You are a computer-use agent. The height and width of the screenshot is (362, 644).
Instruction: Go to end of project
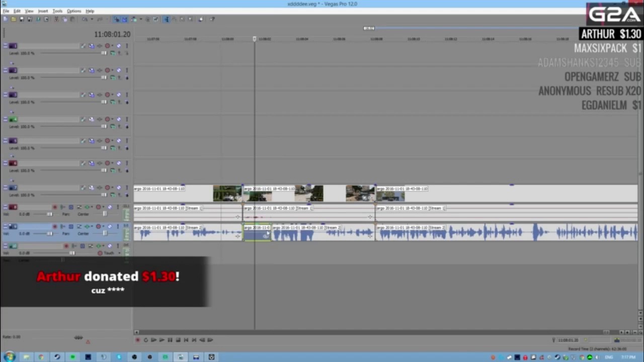click(x=194, y=340)
